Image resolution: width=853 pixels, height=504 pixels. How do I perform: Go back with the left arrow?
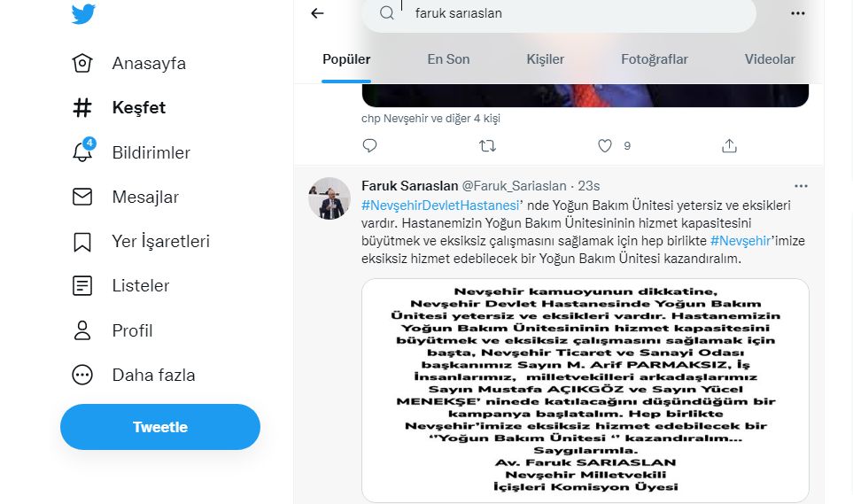point(317,13)
